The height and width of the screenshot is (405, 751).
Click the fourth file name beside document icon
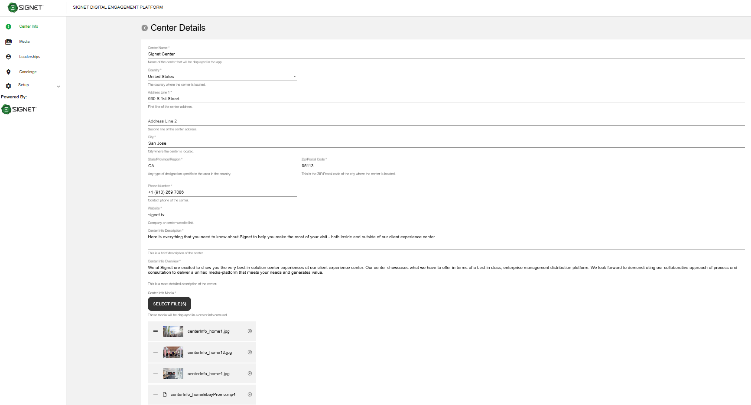coord(203,394)
